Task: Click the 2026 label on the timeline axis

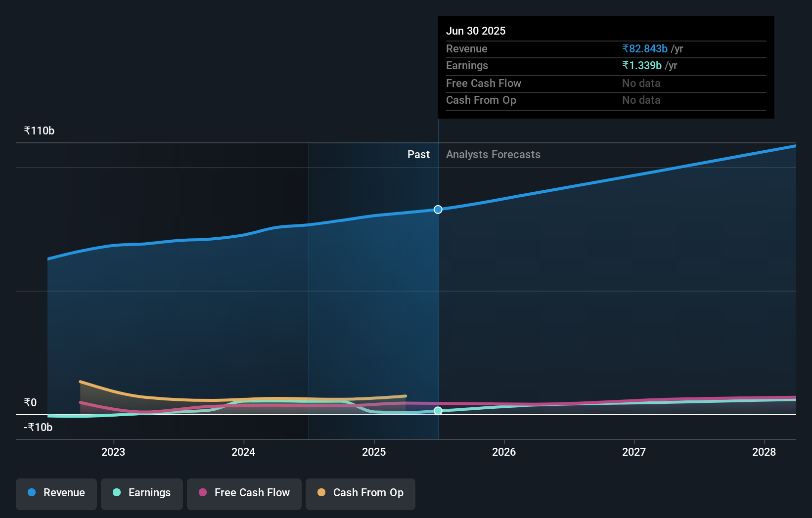Action: 504,452
